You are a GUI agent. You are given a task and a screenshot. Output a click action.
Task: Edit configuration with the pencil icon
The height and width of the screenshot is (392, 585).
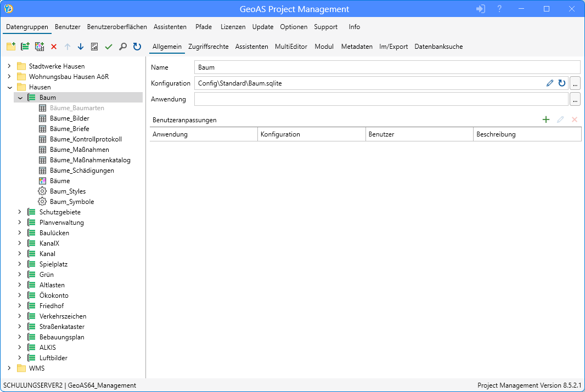pyautogui.click(x=550, y=83)
